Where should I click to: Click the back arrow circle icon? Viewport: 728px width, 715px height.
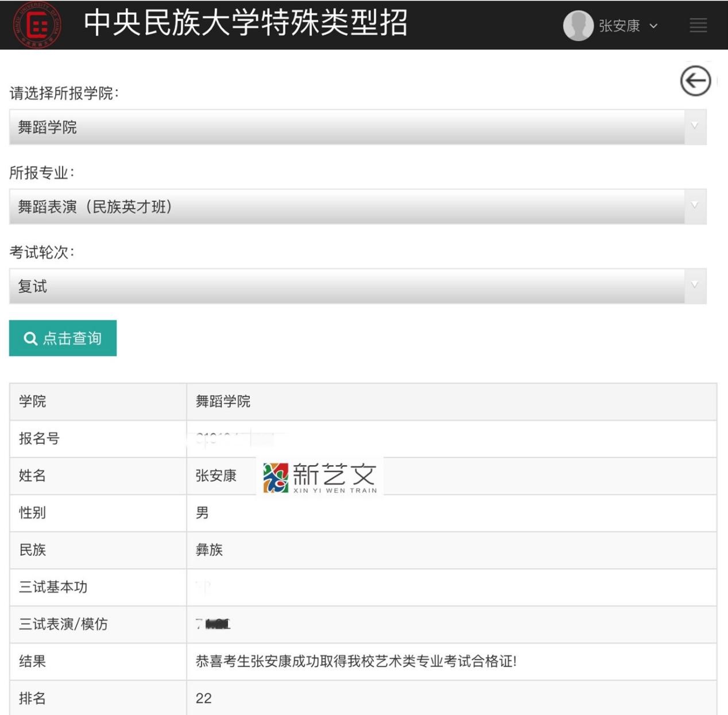pyautogui.click(x=695, y=80)
